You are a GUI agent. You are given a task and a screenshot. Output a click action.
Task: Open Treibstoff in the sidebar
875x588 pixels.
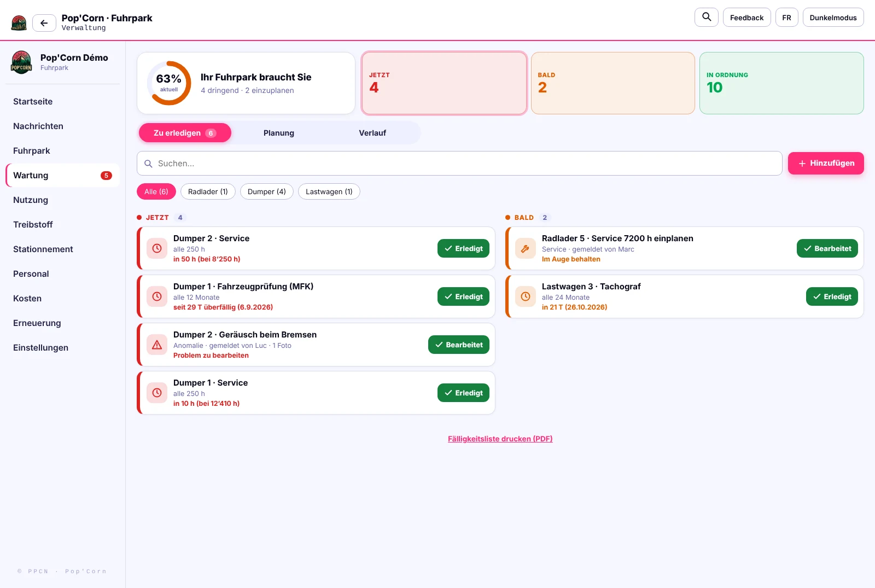pyautogui.click(x=62, y=224)
